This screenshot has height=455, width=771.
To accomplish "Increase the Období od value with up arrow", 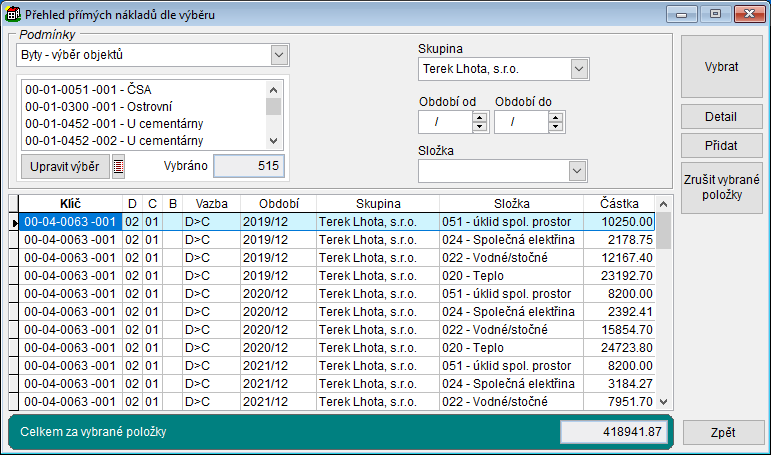I will pyautogui.click(x=479, y=116).
